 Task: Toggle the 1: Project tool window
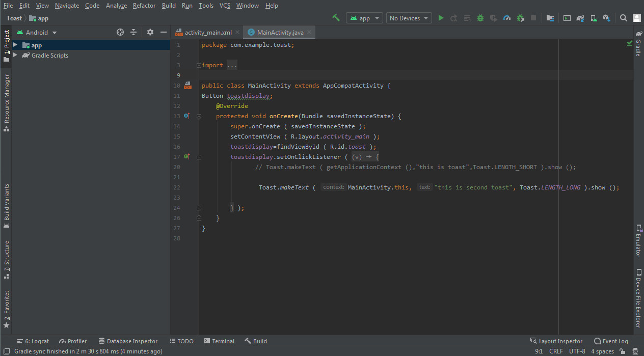[x=6, y=46]
